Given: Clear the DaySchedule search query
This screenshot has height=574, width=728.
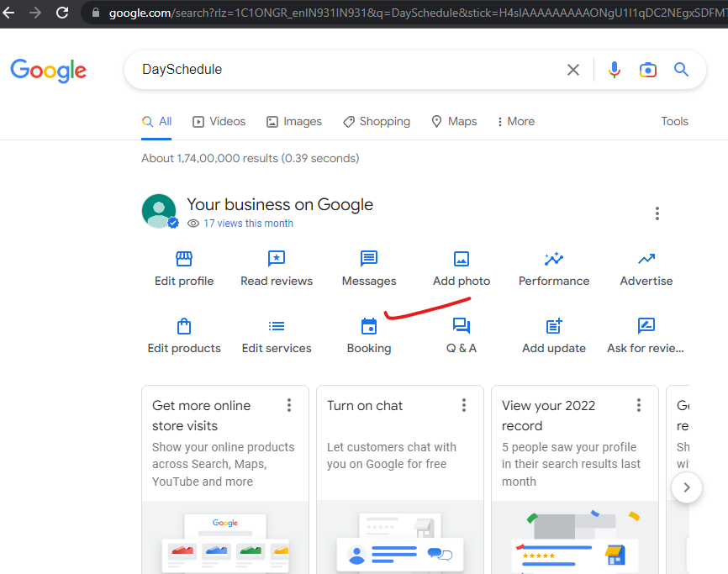Looking at the screenshot, I should click(x=572, y=71).
